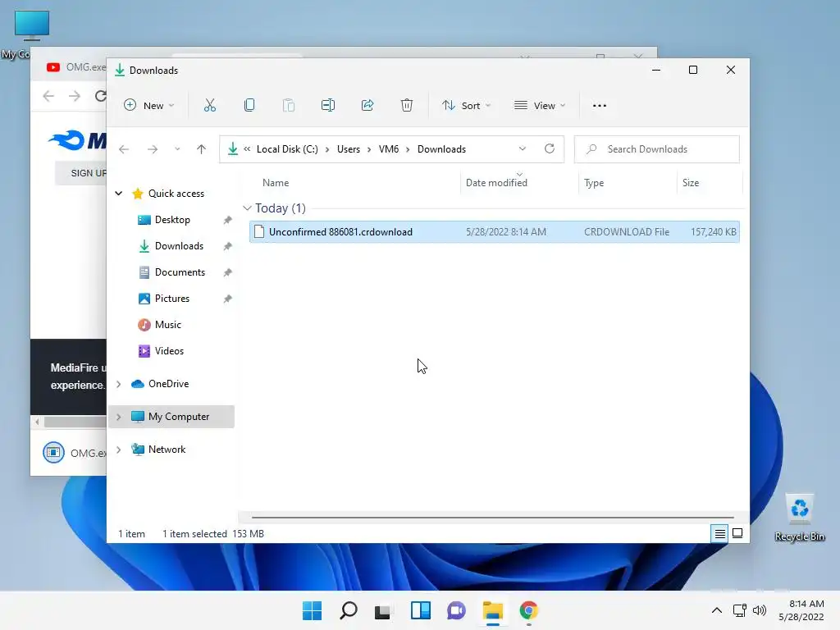Click the Search Downloads field
This screenshot has width=840, height=630.
click(x=657, y=149)
